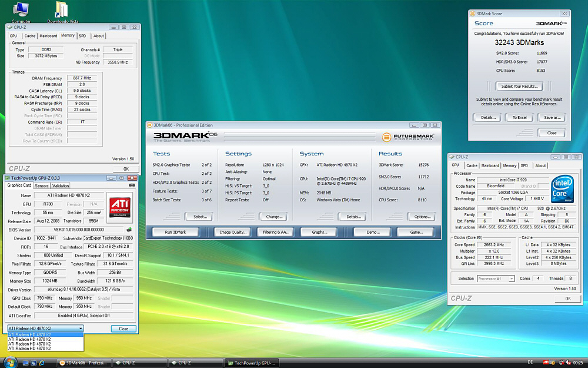Click Select button under Tests
The width and height of the screenshot is (588, 368).
200,217
